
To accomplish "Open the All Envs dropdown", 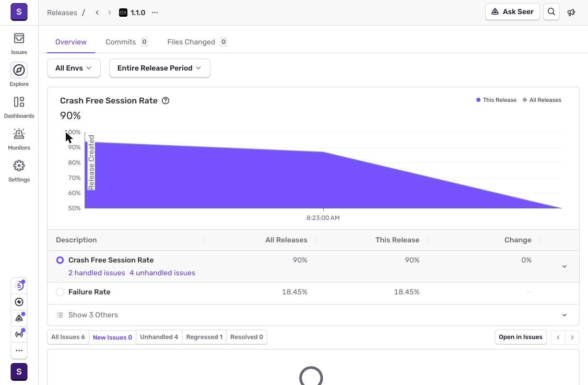I will coord(74,68).
